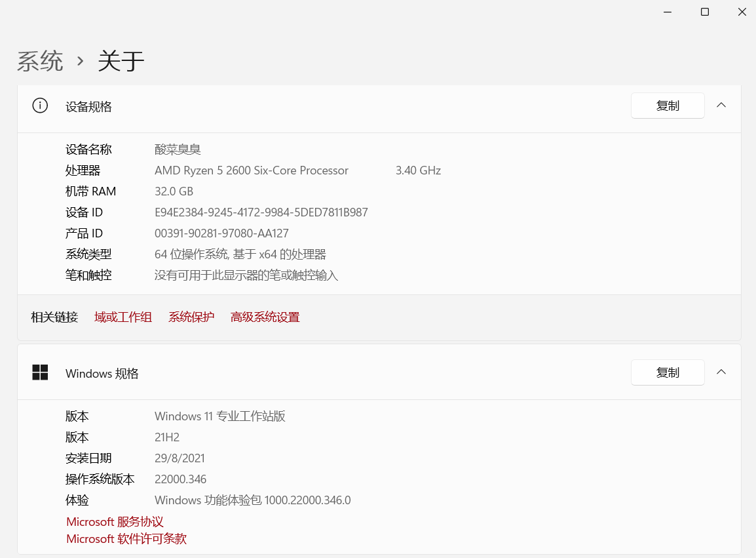Open the 系统保护 link

191,317
